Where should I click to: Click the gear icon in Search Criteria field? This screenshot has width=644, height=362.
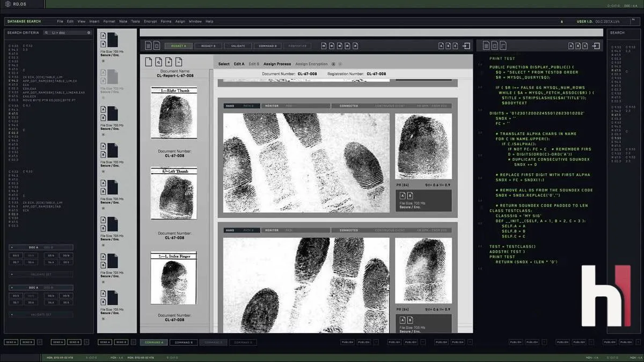(89, 33)
